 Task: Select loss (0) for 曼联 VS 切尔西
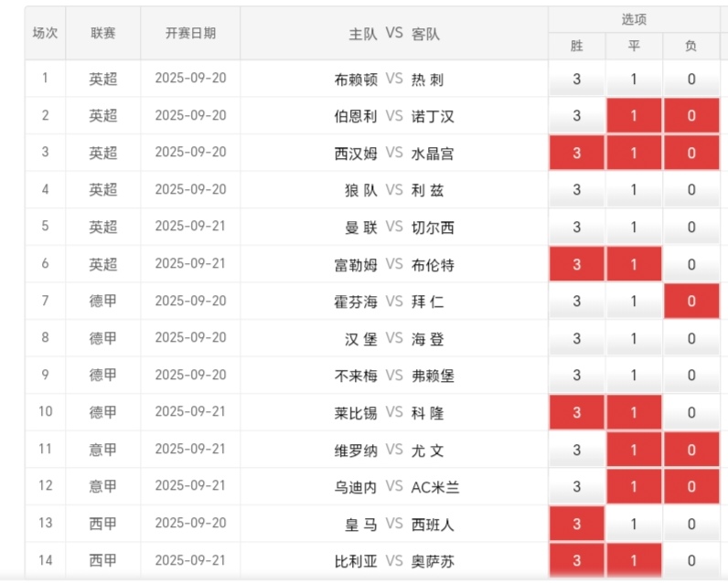coord(691,227)
